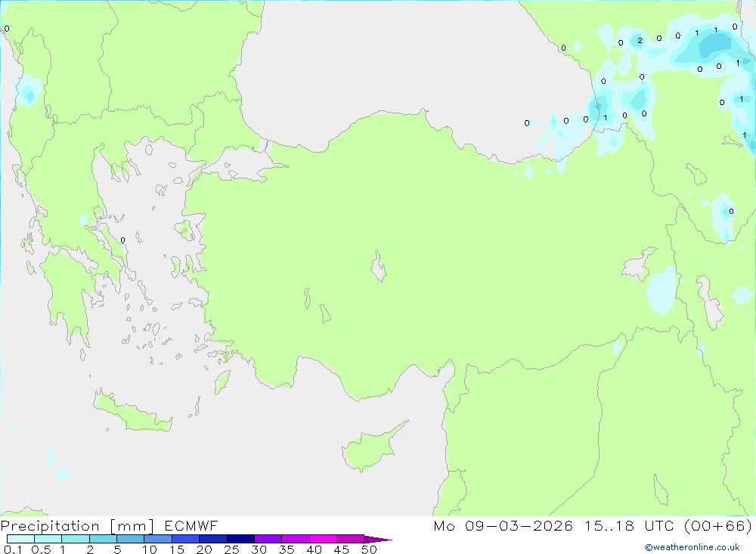Click the "0" label in top-left corner
The height and width of the screenshot is (554, 756).
pyautogui.click(x=7, y=29)
